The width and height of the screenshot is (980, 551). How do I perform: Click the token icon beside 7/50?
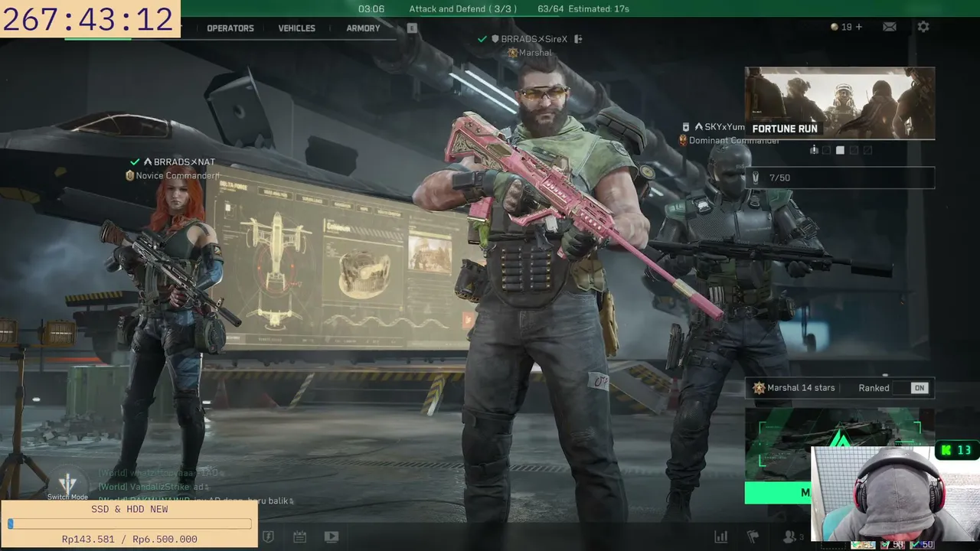pos(756,178)
